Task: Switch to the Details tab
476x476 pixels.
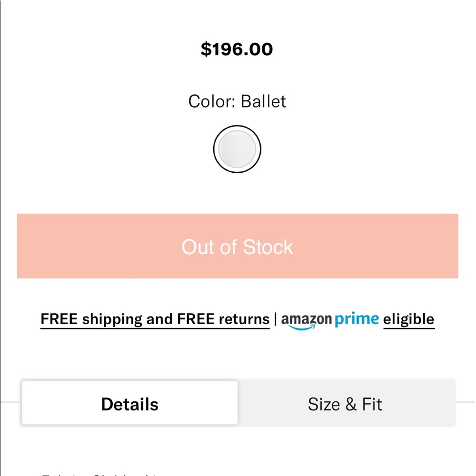Action: click(x=129, y=403)
